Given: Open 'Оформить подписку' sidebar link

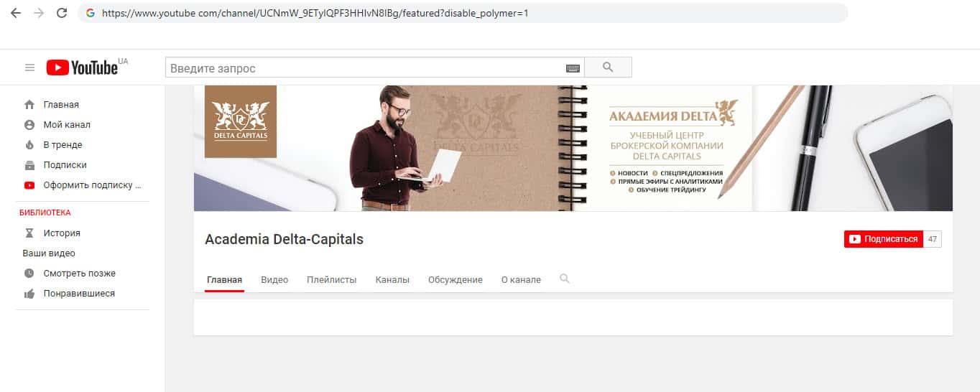Looking at the screenshot, I should click(x=93, y=185).
